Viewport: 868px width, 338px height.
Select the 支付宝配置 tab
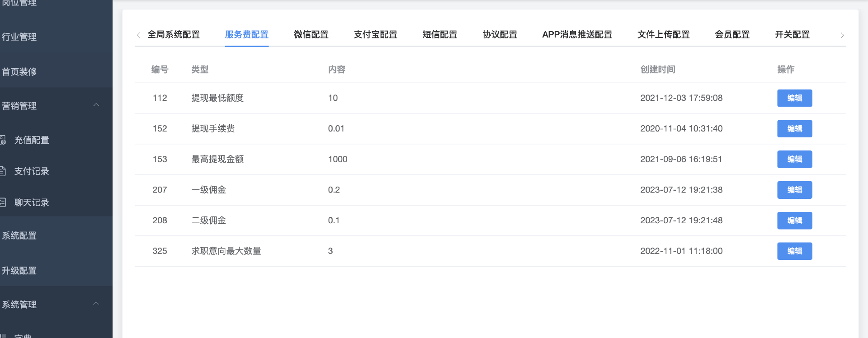(375, 35)
